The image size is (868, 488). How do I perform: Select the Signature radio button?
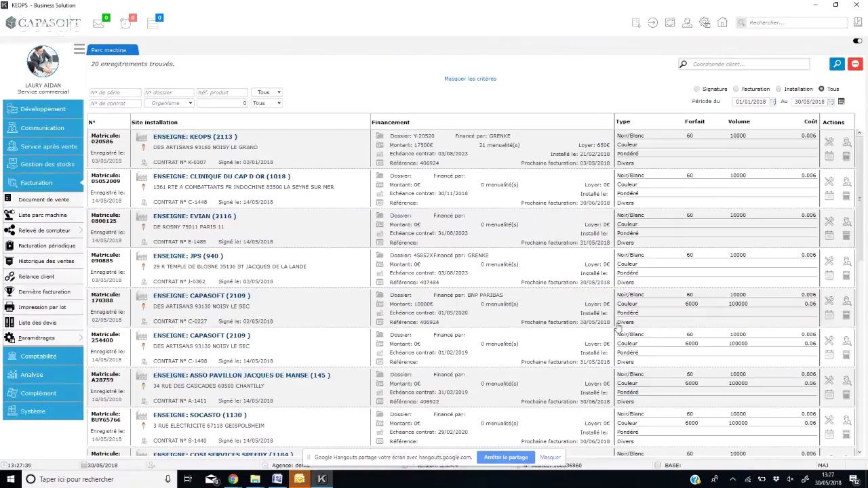click(696, 89)
